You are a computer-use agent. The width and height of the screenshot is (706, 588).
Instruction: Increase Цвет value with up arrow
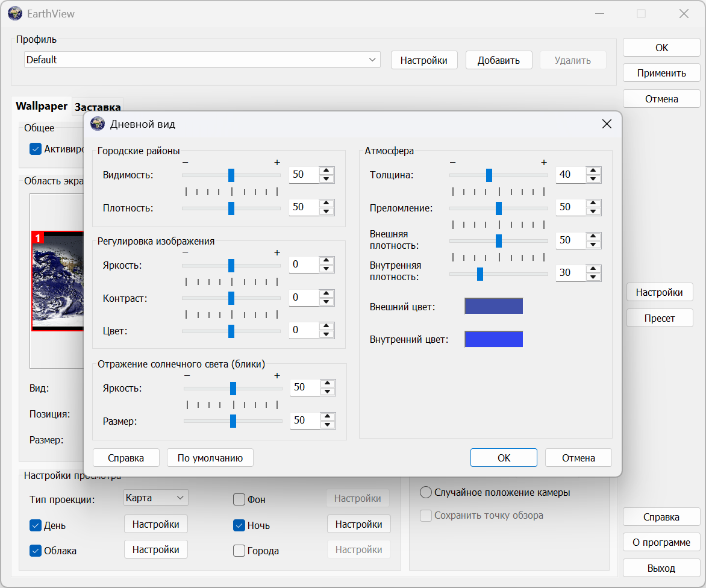coord(326,326)
